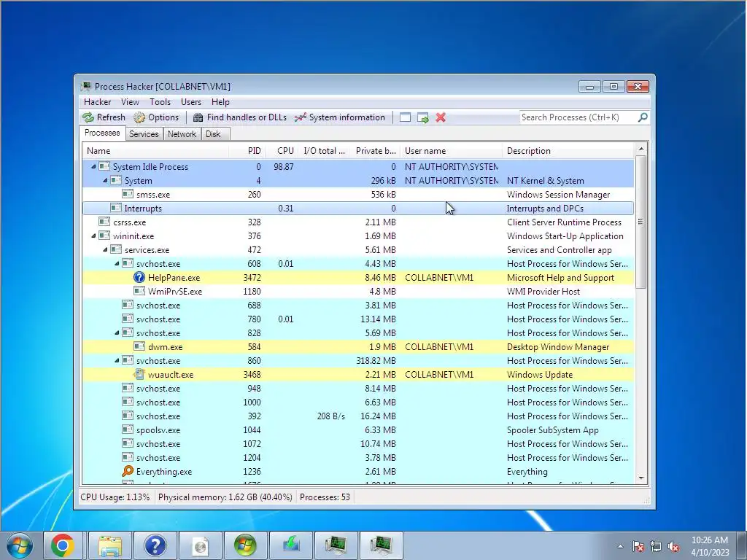Select the smss.exe process icon
This screenshot has width=747, height=560.
coord(128,194)
